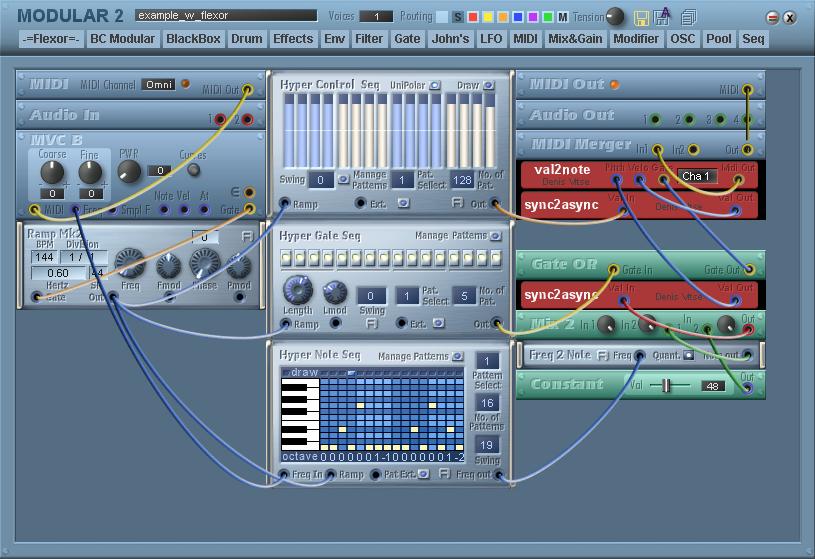The height and width of the screenshot is (559, 815).
Task: Click the stacked pages copy icon
Action: click(688, 17)
